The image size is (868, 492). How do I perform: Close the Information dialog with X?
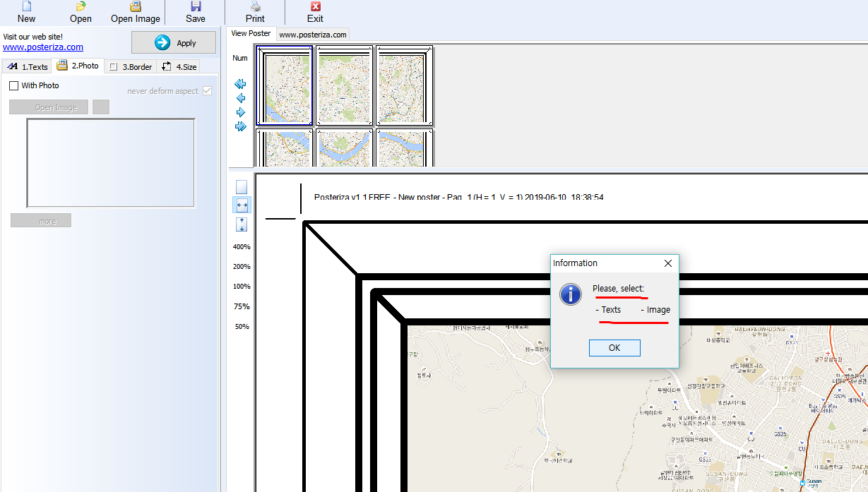pos(668,263)
